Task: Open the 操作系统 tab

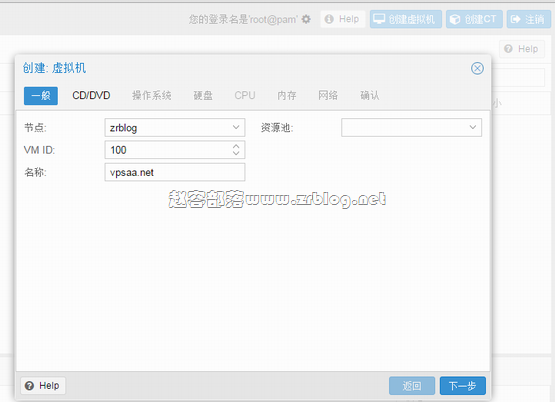Action: click(151, 96)
